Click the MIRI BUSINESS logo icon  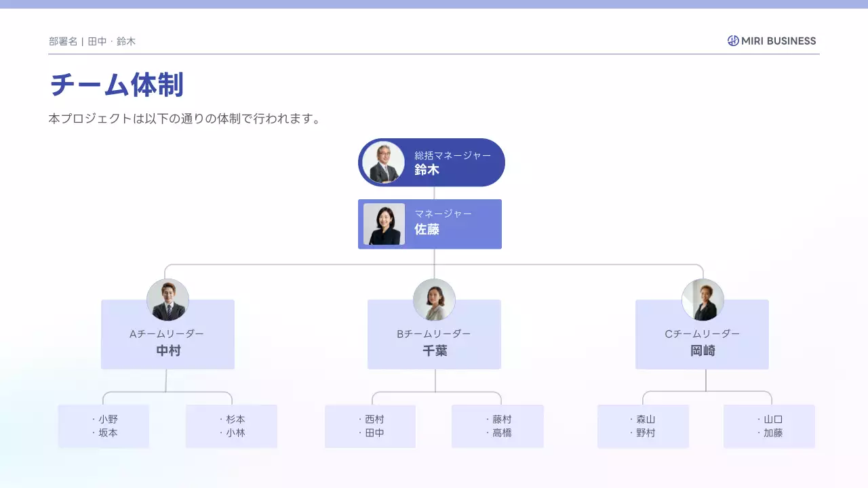click(x=733, y=41)
